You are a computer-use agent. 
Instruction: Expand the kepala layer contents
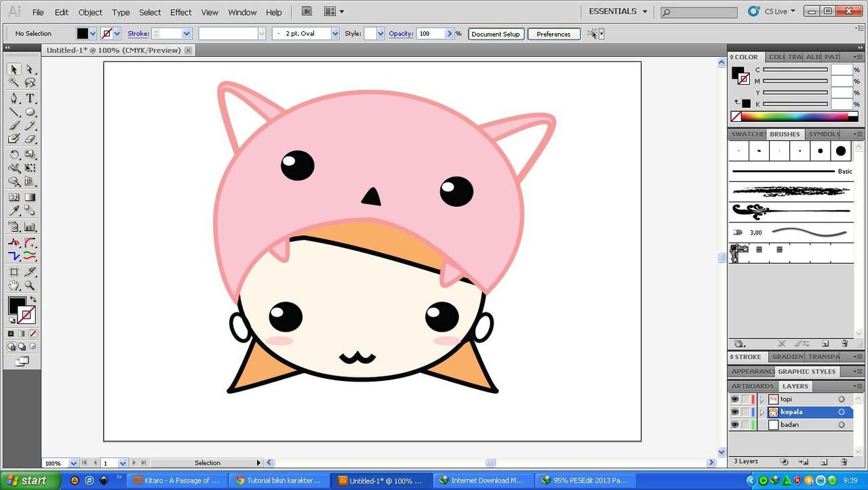(x=762, y=412)
